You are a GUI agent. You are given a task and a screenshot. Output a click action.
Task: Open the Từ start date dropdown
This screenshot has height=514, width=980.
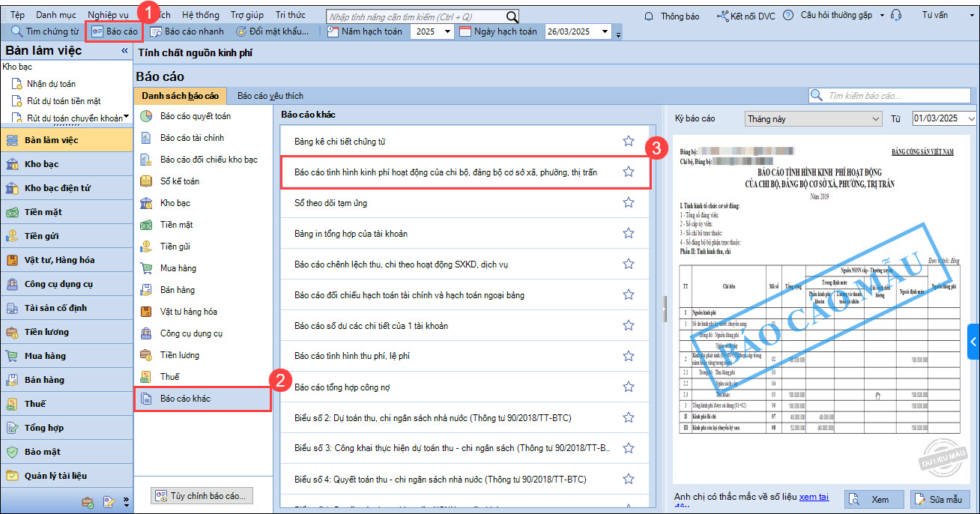(x=971, y=119)
